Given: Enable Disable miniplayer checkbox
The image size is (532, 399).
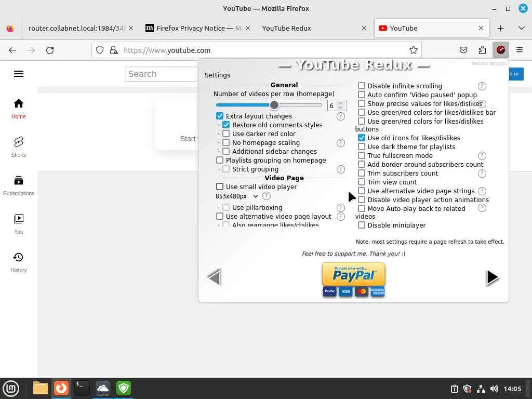Looking at the screenshot, I should click(362, 225).
